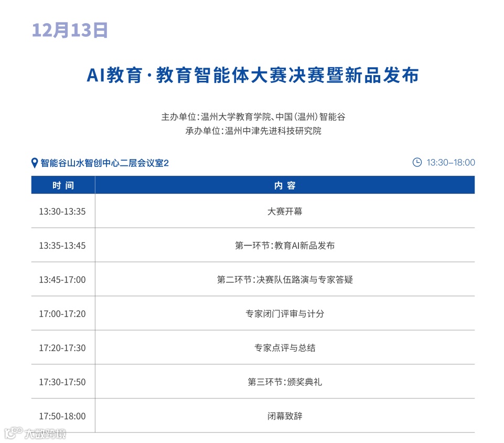Switch to the 内容 column header
Screen dimensions: 504x443
point(285,185)
